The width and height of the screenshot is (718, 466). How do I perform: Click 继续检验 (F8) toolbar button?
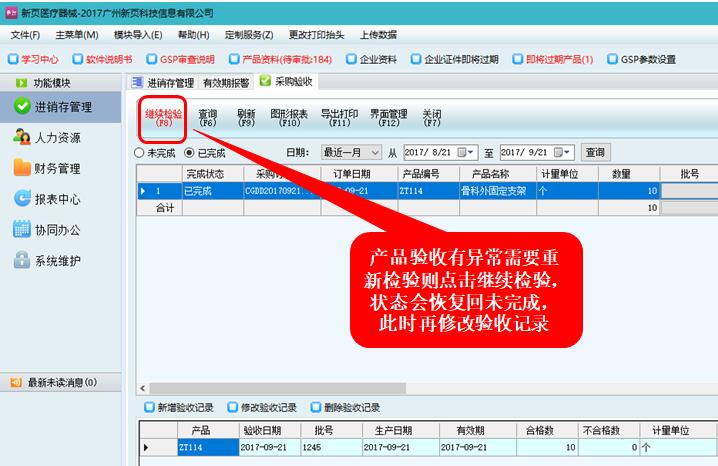click(163, 118)
